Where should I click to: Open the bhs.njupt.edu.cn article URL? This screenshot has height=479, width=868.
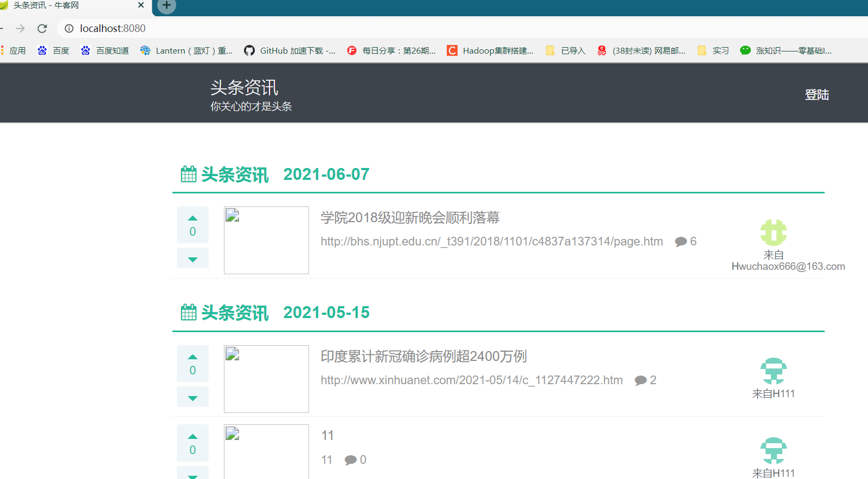coord(491,242)
